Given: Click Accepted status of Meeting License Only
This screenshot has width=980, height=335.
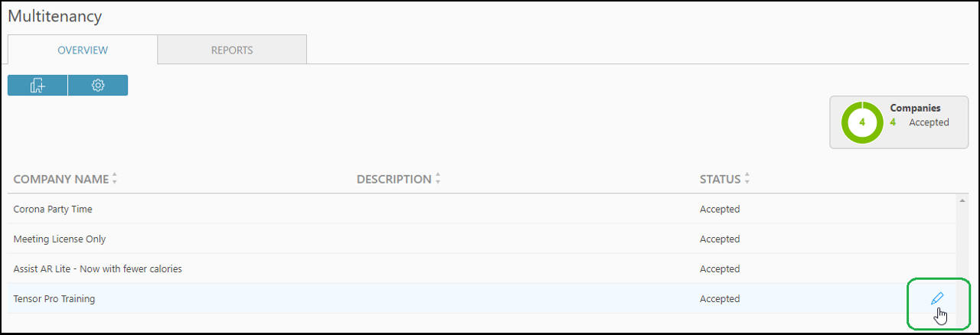Looking at the screenshot, I should click(x=720, y=239).
